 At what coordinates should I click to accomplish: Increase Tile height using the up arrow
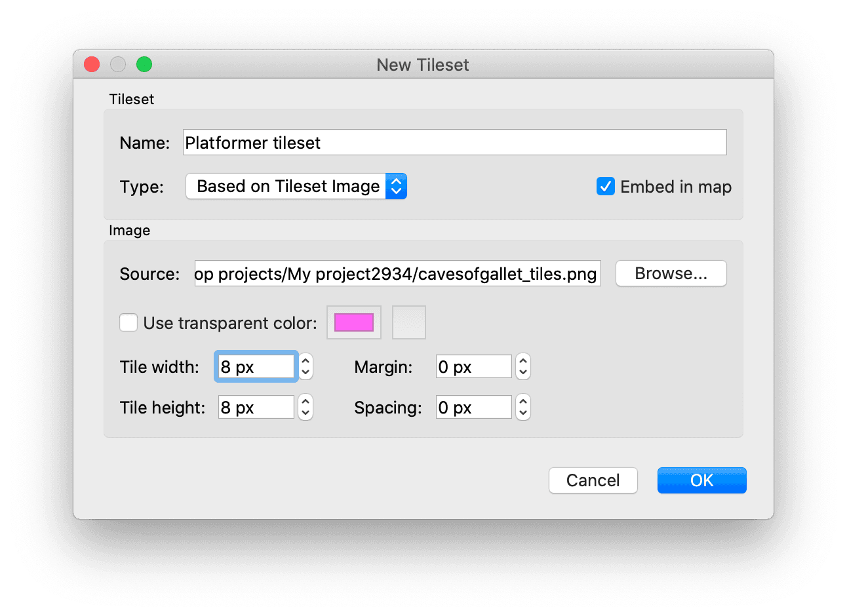[x=305, y=402]
